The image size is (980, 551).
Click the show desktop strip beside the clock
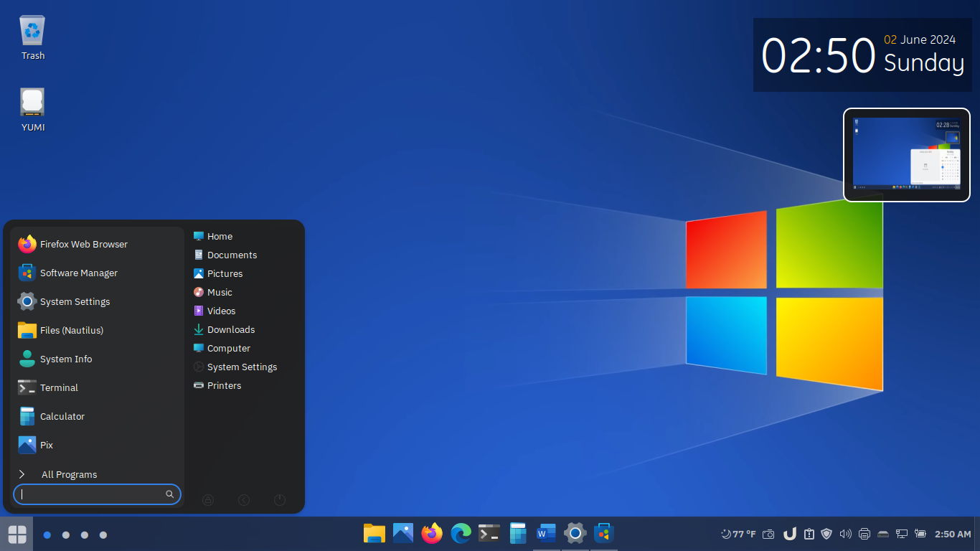(977, 534)
